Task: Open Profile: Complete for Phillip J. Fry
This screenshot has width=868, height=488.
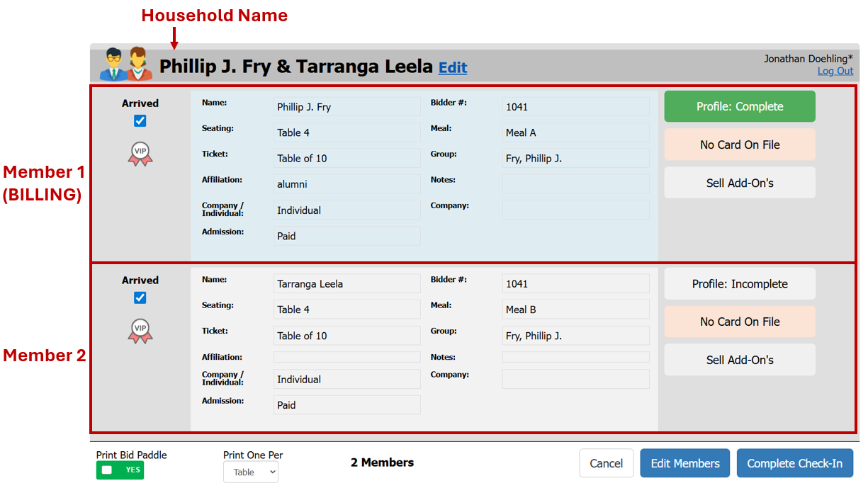Action: (x=740, y=107)
